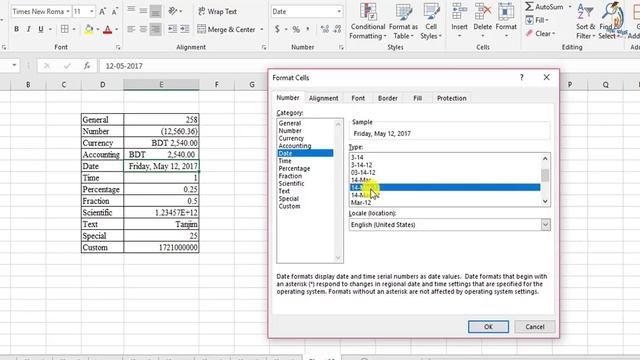Apply Percent Style format
Image resolution: width=640 pixels, height=360 pixels.
pyautogui.click(x=296, y=29)
